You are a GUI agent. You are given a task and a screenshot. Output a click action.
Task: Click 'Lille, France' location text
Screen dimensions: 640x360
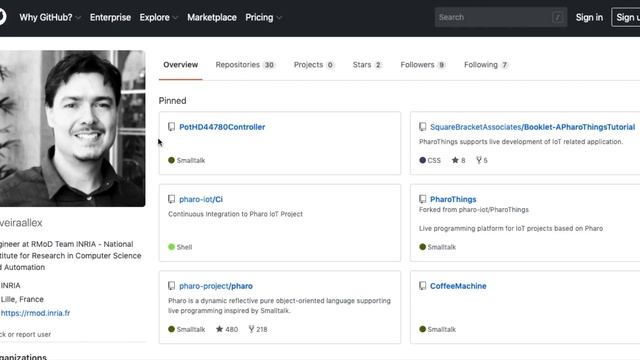[22, 299]
